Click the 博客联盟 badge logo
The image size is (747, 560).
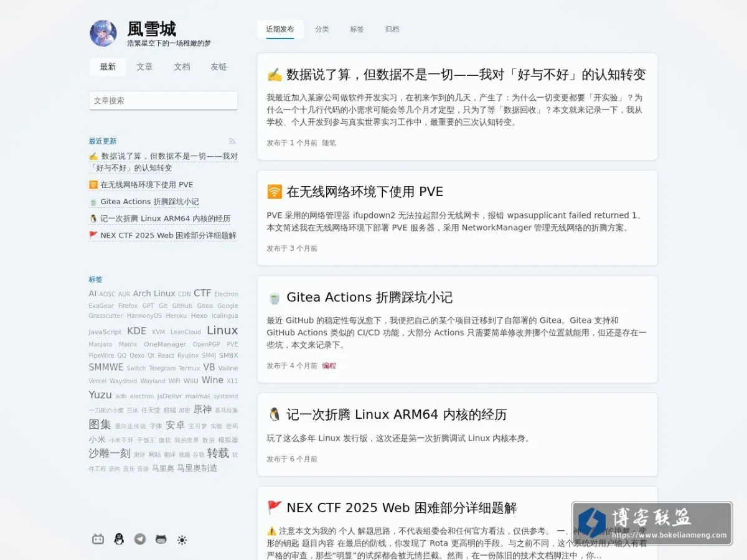652,524
